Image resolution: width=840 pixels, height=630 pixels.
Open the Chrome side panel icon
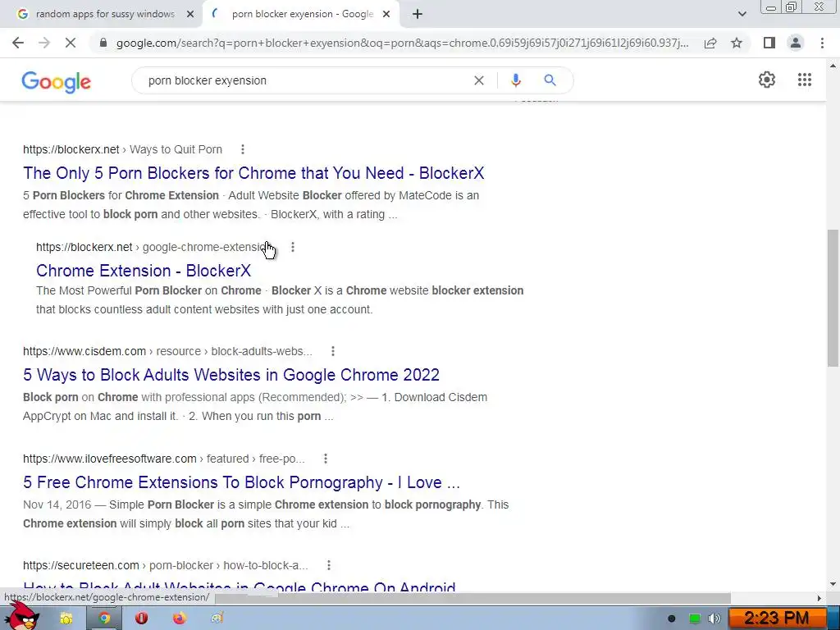pos(769,43)
